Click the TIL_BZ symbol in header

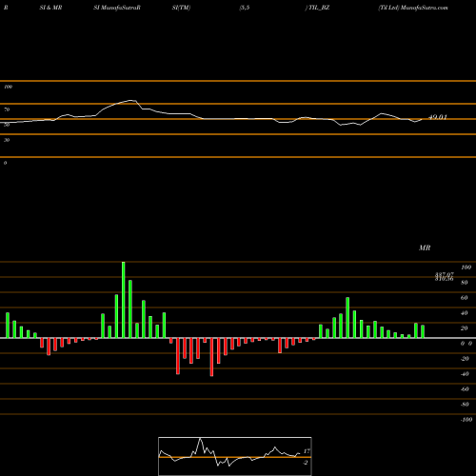coord(319,8)
